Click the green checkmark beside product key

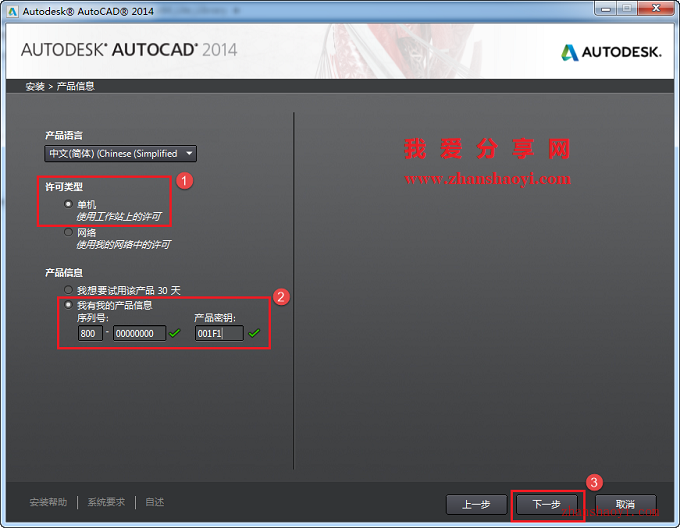point(254,333)
